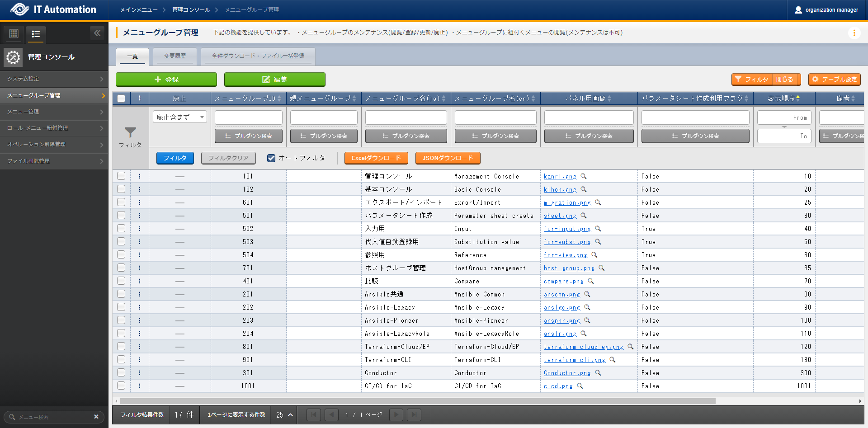Change rows per page dropdown
Viewport: 868px width, 428px height.
(x=284, y=415)
